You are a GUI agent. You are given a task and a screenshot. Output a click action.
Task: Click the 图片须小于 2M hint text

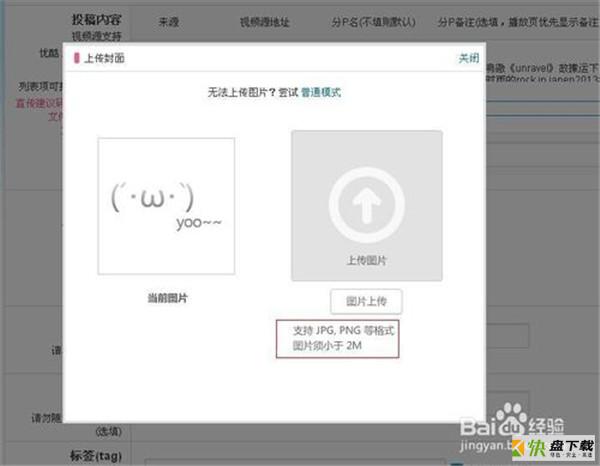click(327, 345)
